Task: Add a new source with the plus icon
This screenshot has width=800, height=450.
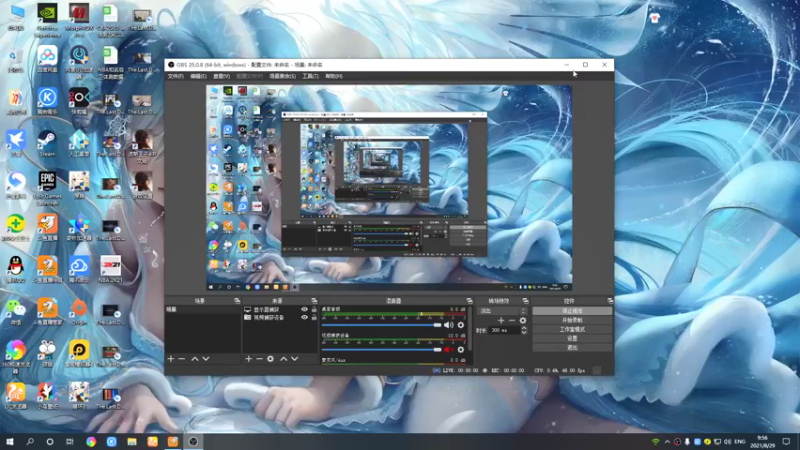Action: point(248,359)
